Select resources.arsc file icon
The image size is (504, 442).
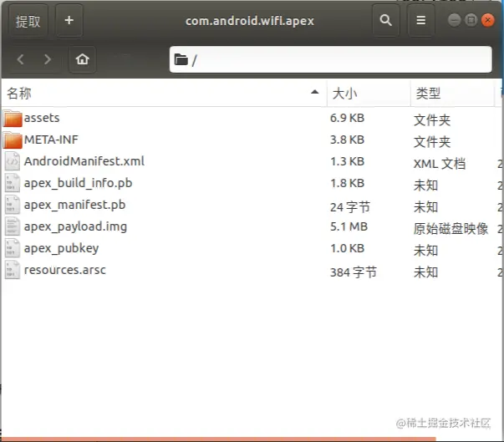13,270
